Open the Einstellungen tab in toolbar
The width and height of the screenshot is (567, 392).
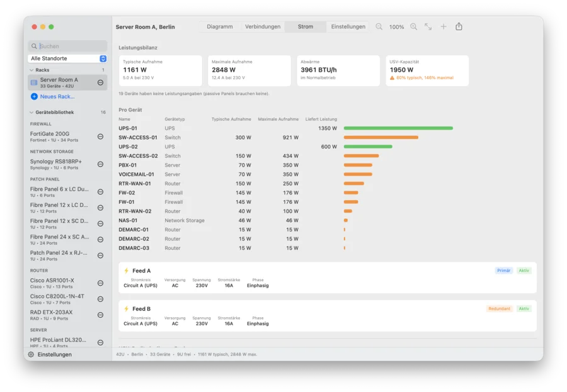click(x=348, y=26)
